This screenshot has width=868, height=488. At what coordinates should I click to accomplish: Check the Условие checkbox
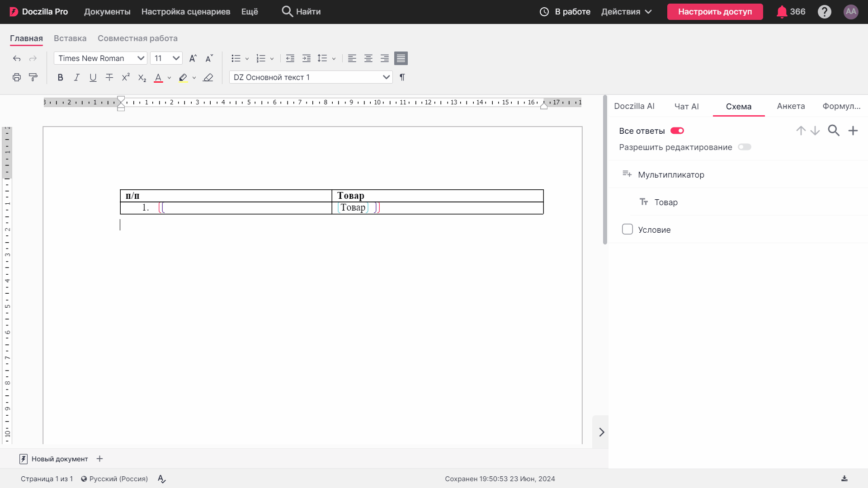pyautogui.click(x=627, y=229)
